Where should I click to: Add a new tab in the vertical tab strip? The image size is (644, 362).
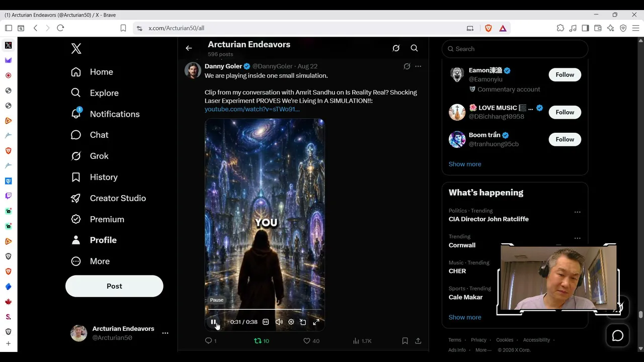tap(9, 344)
